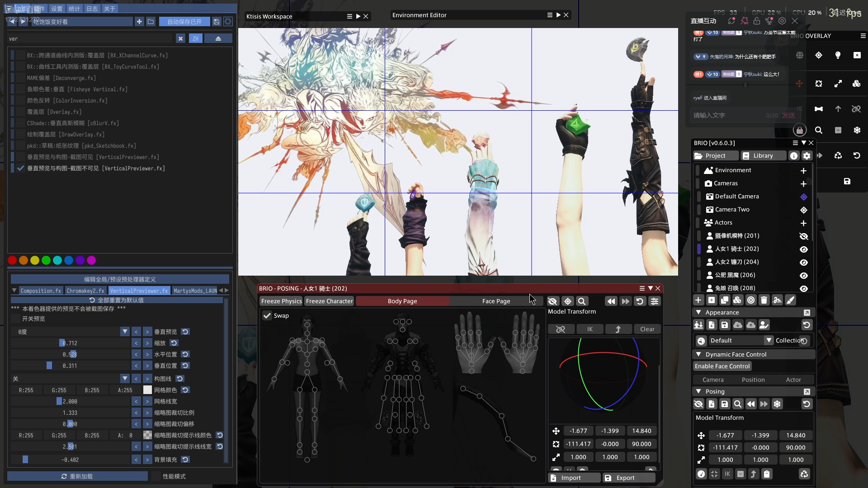Add a new actor with plus icon
Screen dimensions: 868x488
pyautogui.click(x=803, y=223)
